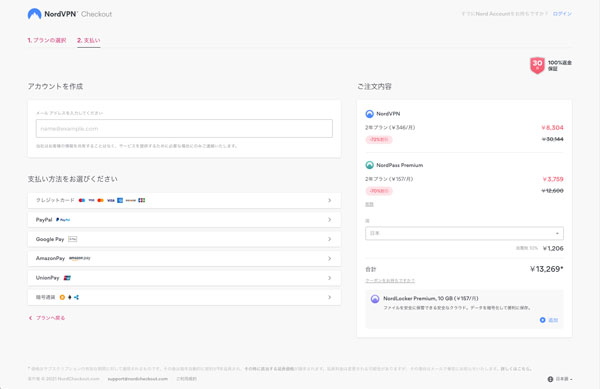The height and width of the screenshot is (389, 600).
Task: Click the Ripple icon in crypto row
Action: (x=77, y=297)
